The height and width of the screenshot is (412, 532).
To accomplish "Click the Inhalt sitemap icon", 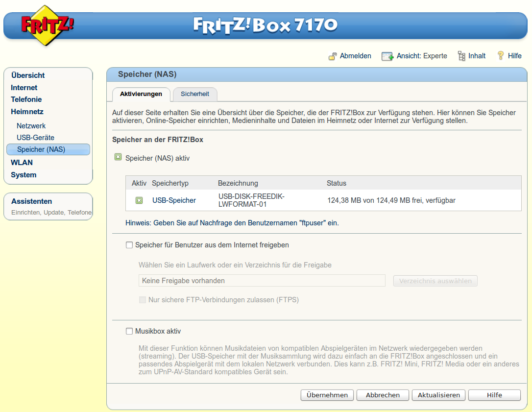I will [461, 56].
